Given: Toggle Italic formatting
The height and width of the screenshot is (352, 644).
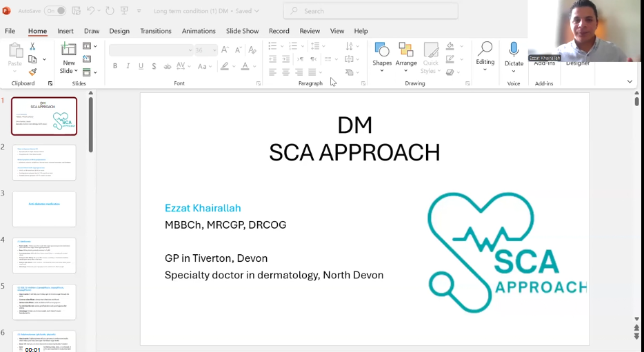Looking at the screenshot, I should 128,66.
